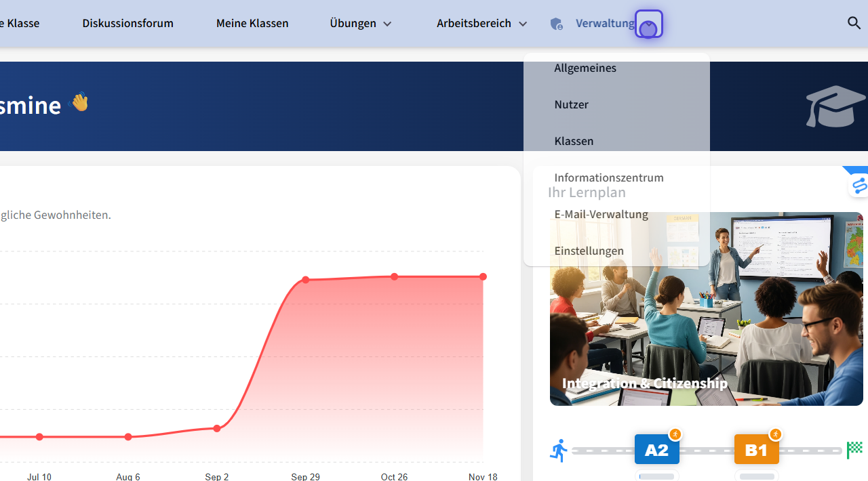Viewport: 868px width, 481px height.
Task: Click the waving hand emoji
Action: coord(80,102)
